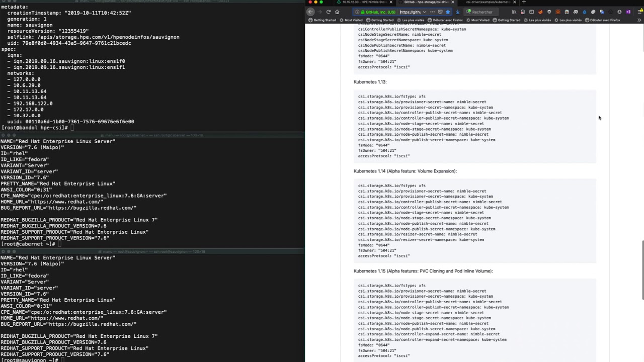Click the 'Kubernetes 1.15 (Alpha features...' heading
Image resolution: width=644 pixels, height=362 pixels.
[423, 271]
